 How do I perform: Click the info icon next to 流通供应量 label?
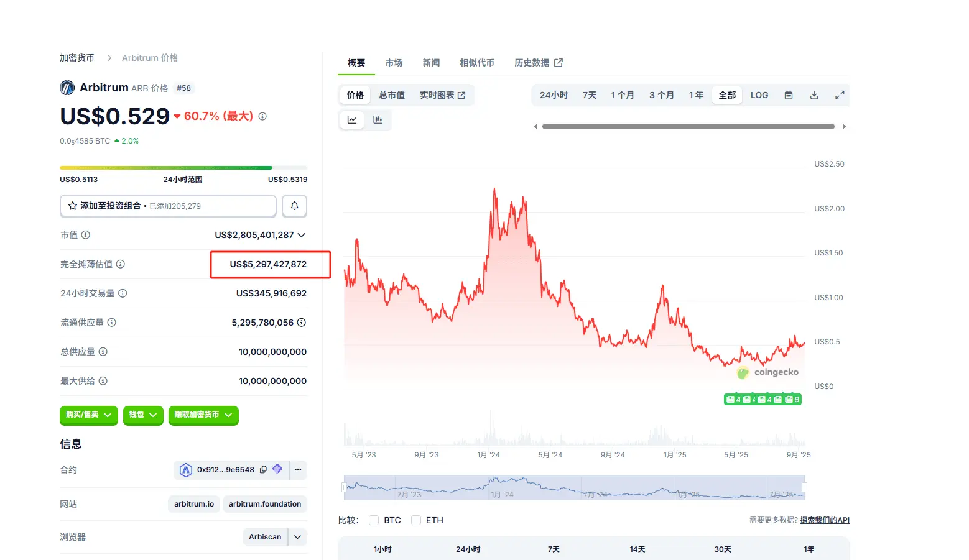pos(112,323)
